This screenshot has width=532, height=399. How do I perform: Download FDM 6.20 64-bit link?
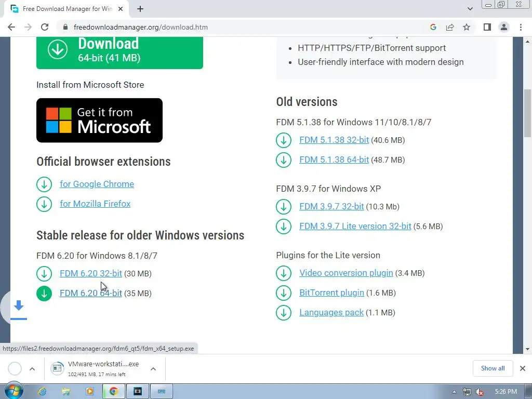[90, 293]
